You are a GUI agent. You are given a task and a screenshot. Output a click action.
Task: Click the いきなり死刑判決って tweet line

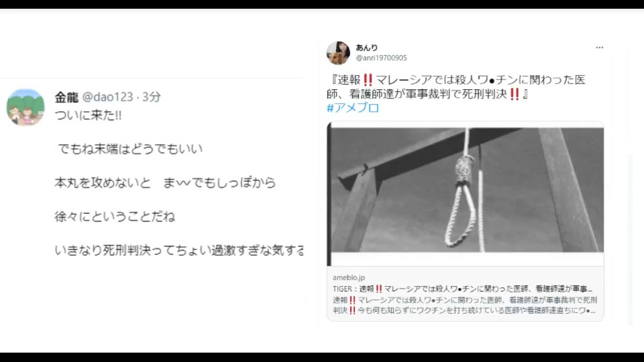(x=179, y=250)
